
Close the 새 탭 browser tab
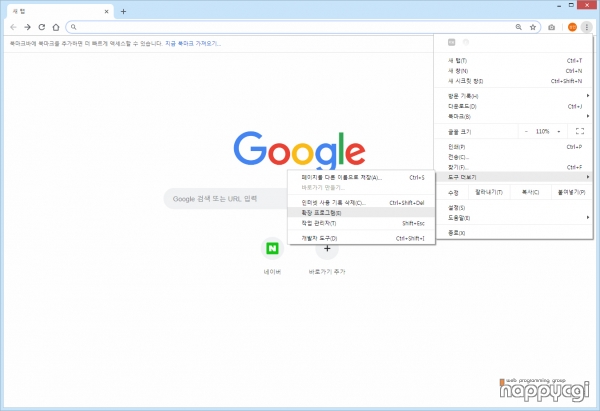click(x=106, y=11)
